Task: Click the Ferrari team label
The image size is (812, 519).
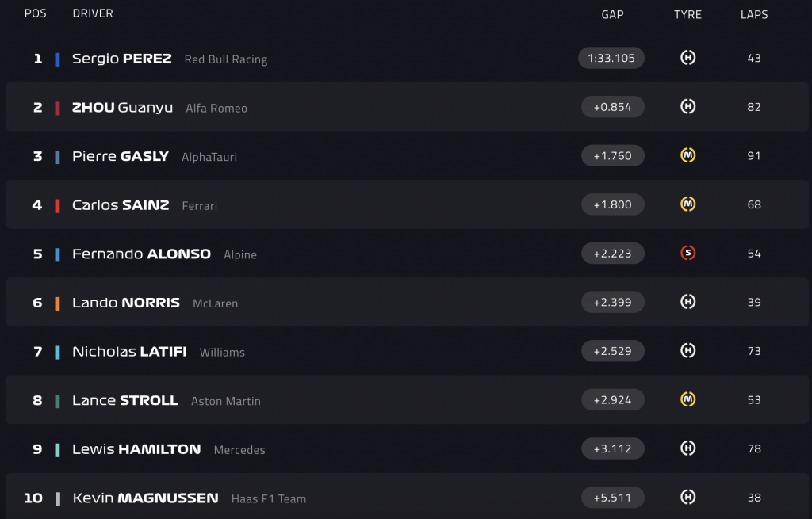Action: pyautogui.click(x=199, y=206)
